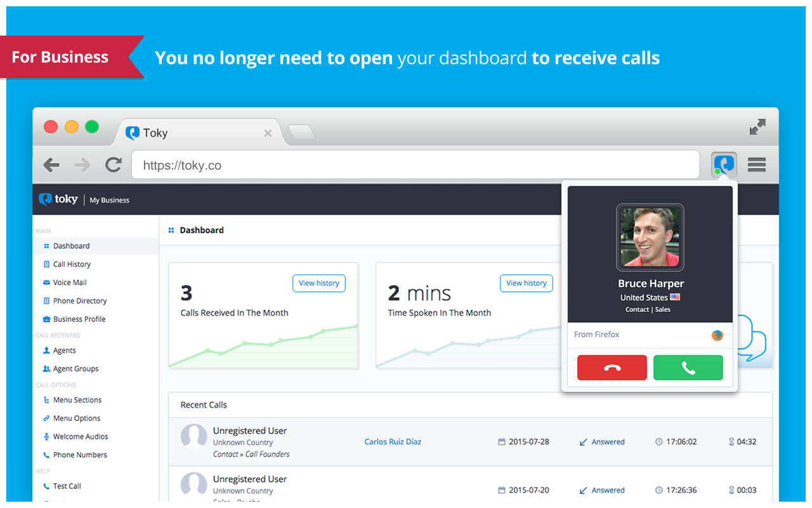Screen dimensions: 812x508
Task: Click Answered status on 2015-07-20 call
Action: pyautogui.click(x=602, y=490)
